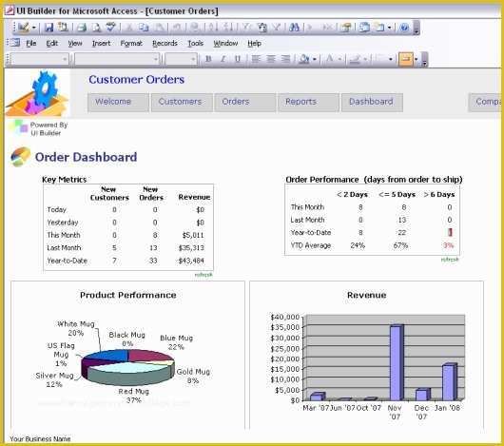Click the Cut scissors icon

[129, 28]
